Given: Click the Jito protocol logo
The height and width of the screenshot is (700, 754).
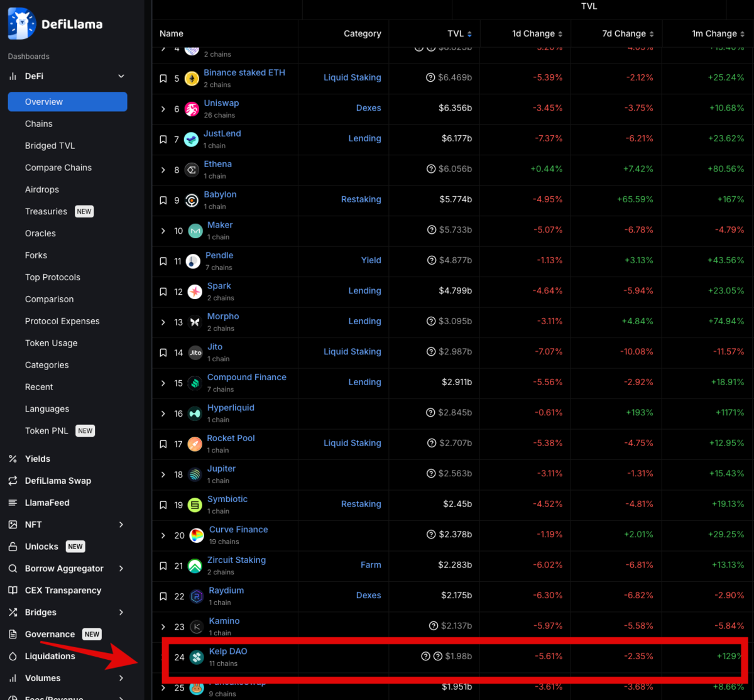Looking at the screenshot, I should pos(195,353).
